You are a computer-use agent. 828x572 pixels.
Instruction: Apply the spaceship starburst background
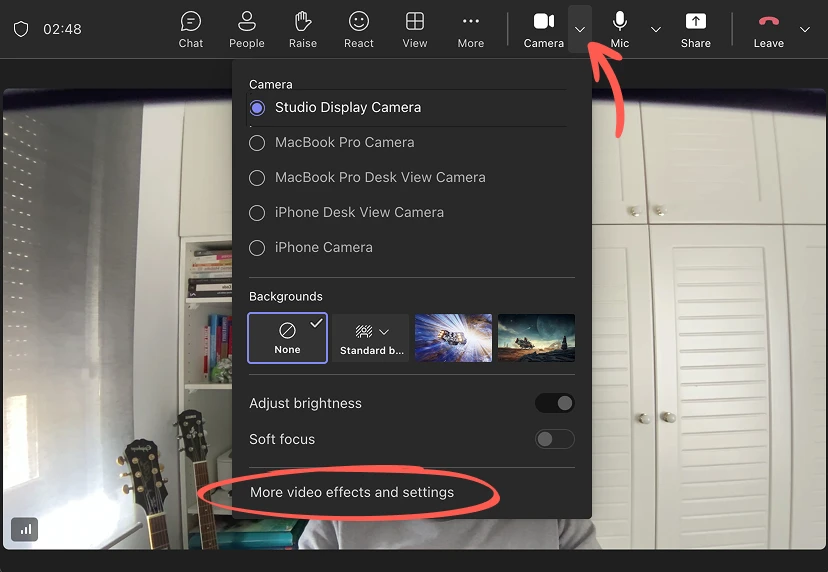pos(453,338)
